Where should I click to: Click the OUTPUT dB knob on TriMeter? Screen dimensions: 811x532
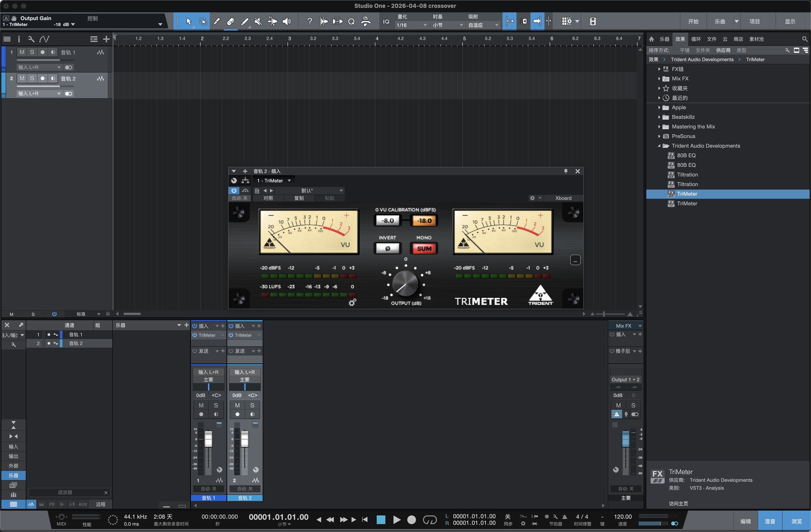[405, 284]
